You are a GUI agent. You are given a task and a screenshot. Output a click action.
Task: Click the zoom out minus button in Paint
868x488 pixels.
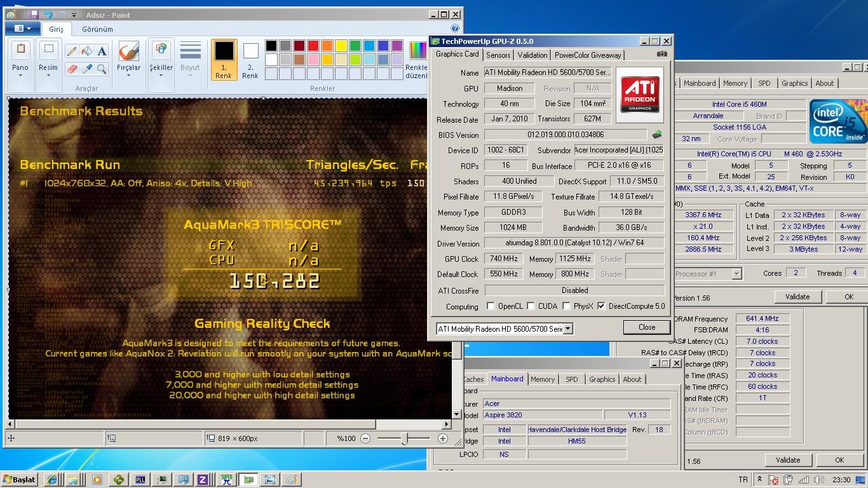[x=365, y=438]
